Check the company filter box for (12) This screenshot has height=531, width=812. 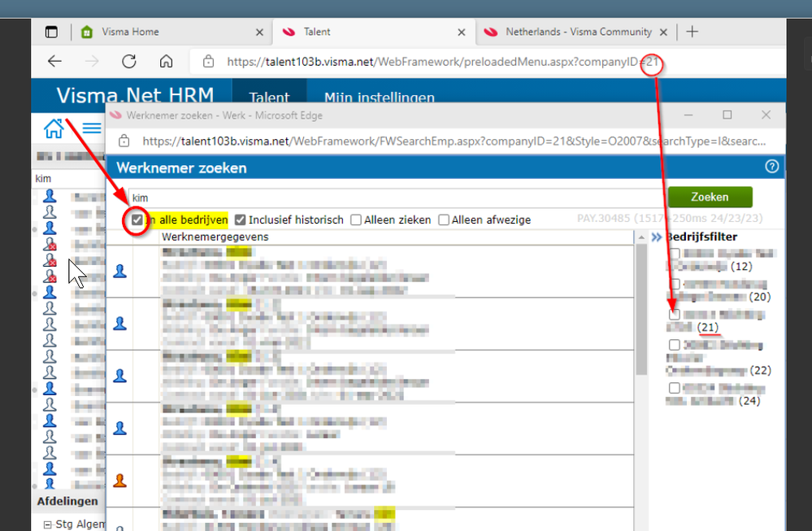pos(675,254)
